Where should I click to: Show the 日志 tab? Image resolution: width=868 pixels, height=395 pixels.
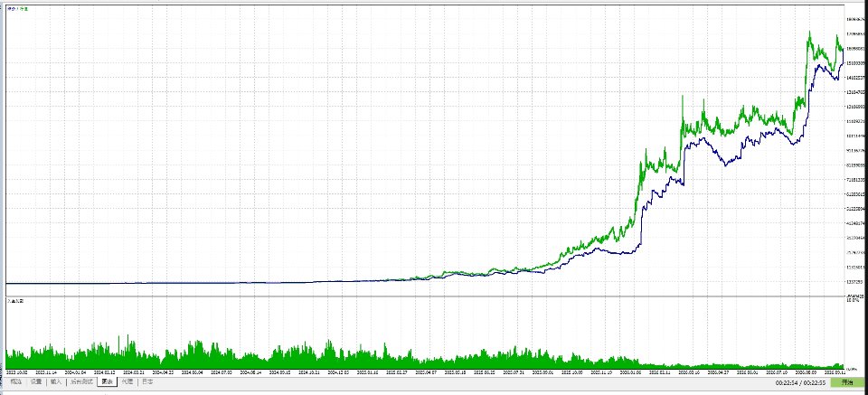click(147, 381)
